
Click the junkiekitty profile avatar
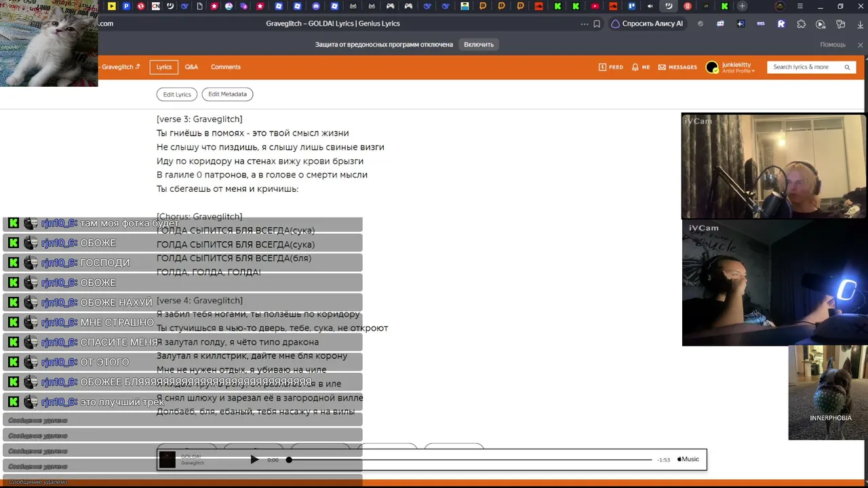point(712,67)
